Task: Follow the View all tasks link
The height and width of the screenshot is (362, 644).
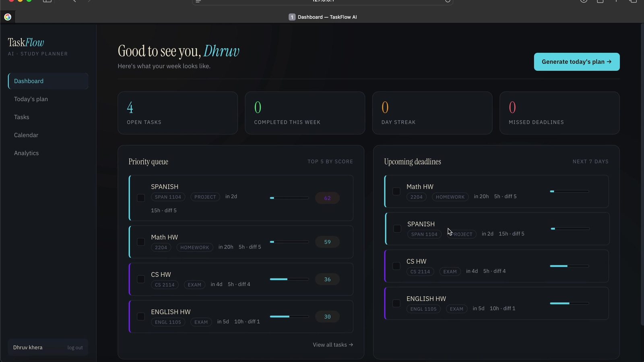Action: click(x=333, y=345)
